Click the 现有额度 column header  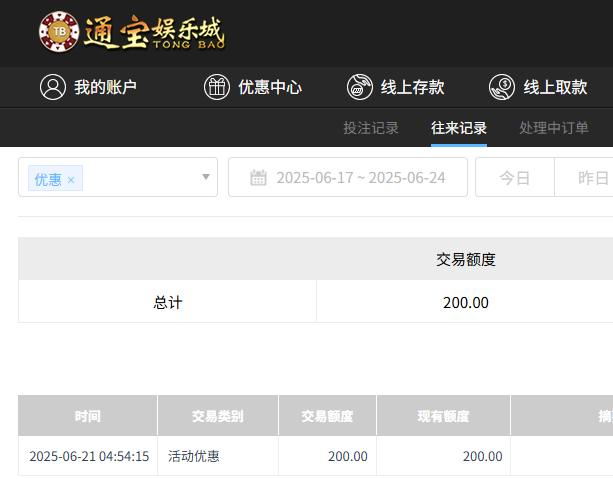[443, 416]
